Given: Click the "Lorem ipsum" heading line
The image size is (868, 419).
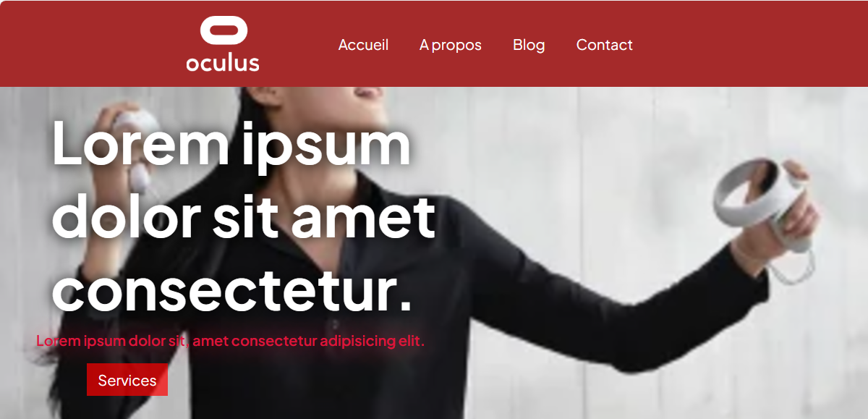Looking at the screenshot, I should coord(231,143).
